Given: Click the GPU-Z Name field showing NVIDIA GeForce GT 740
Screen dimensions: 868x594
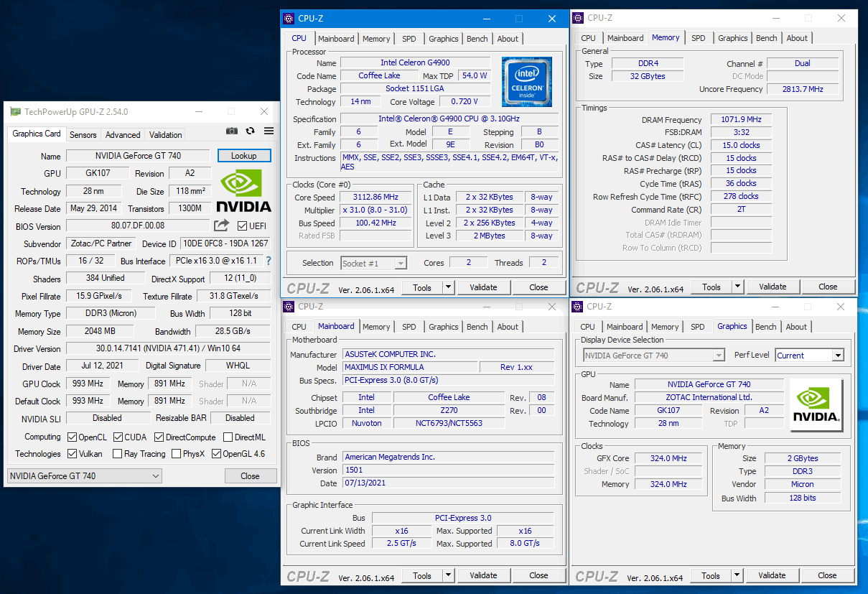Looking at the screenshot, I should click(139, 156).
